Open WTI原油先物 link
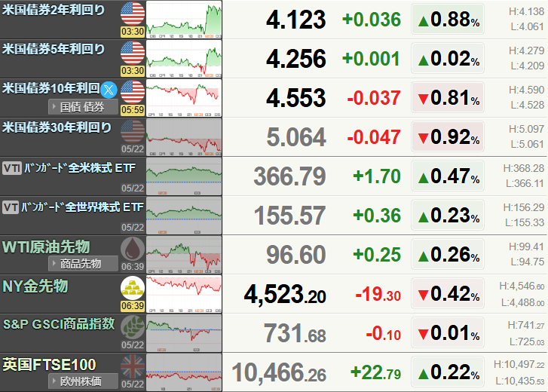This screenshot has height=392, width=548. tap(46, 247)
